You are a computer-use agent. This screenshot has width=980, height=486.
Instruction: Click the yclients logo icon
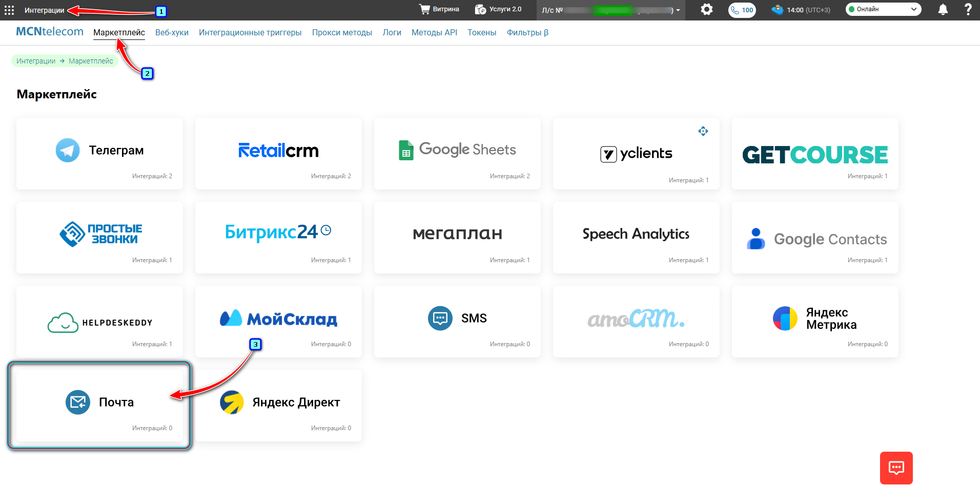[608, 154]
